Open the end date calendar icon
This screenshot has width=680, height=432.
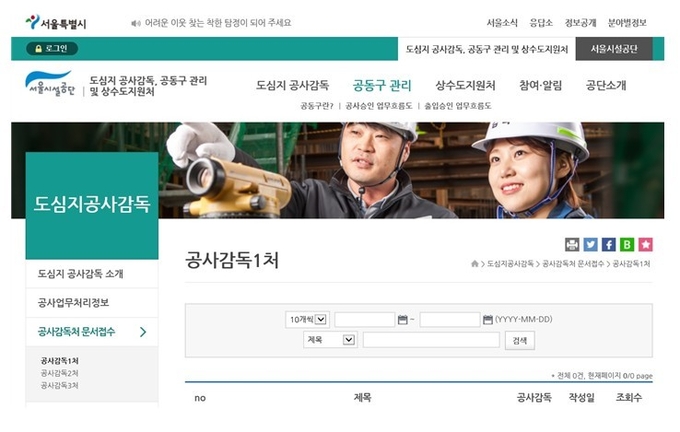(x=487, y=320)
